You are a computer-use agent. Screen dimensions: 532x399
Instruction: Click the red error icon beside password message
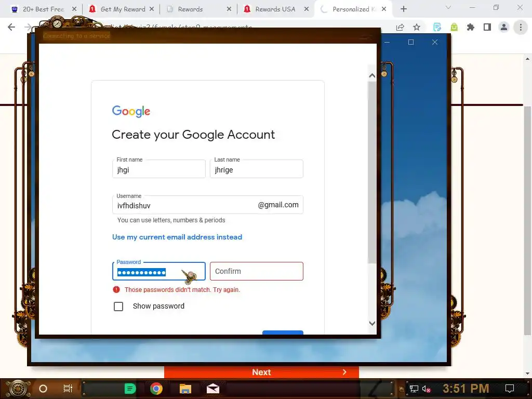116,289
